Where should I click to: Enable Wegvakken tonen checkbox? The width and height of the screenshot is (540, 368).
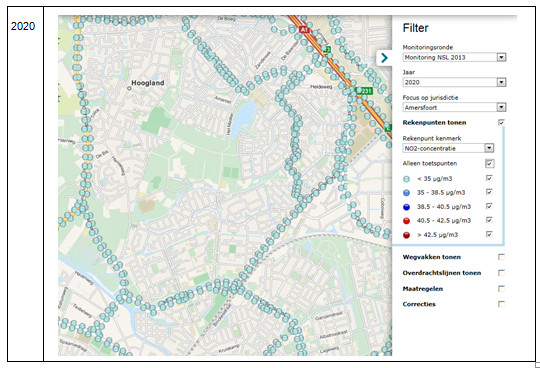(501, 257)
